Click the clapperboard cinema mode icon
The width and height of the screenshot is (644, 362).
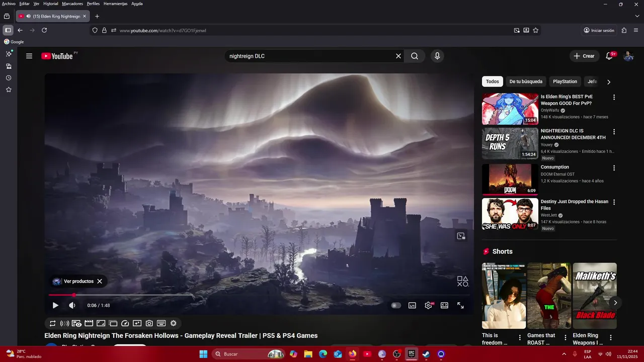coord(89,323)
